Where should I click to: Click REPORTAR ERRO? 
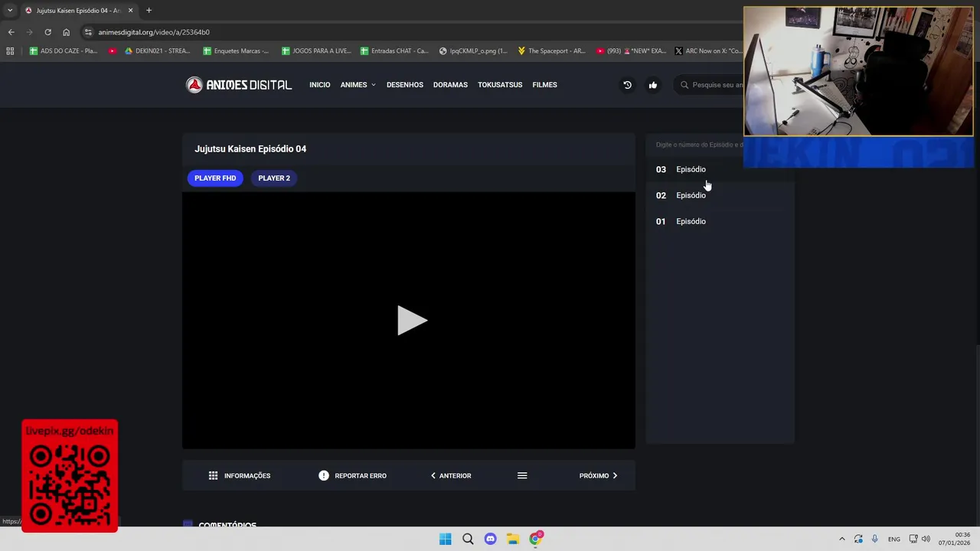pos(353,475)
